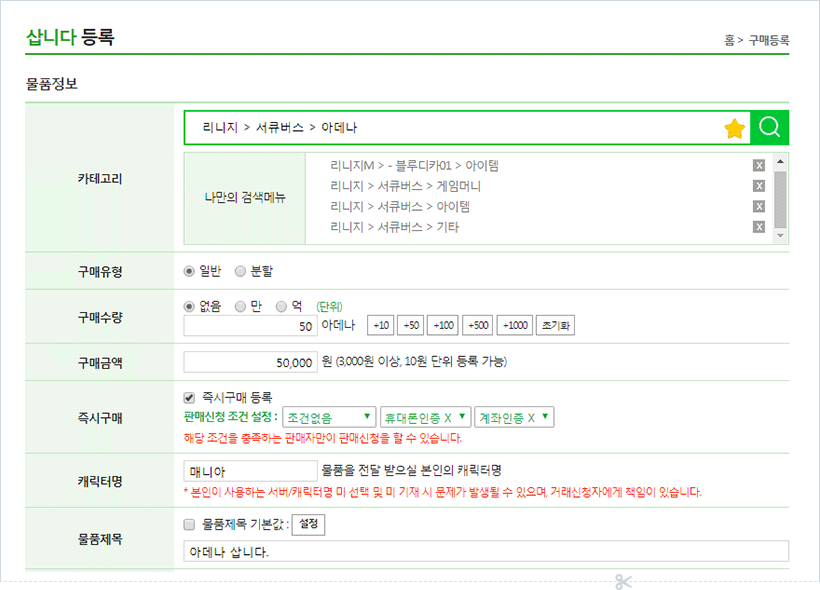820x590 pixels.
Task: Click 설정 button next to 물품제목 기본값
Action: point(308,523)
